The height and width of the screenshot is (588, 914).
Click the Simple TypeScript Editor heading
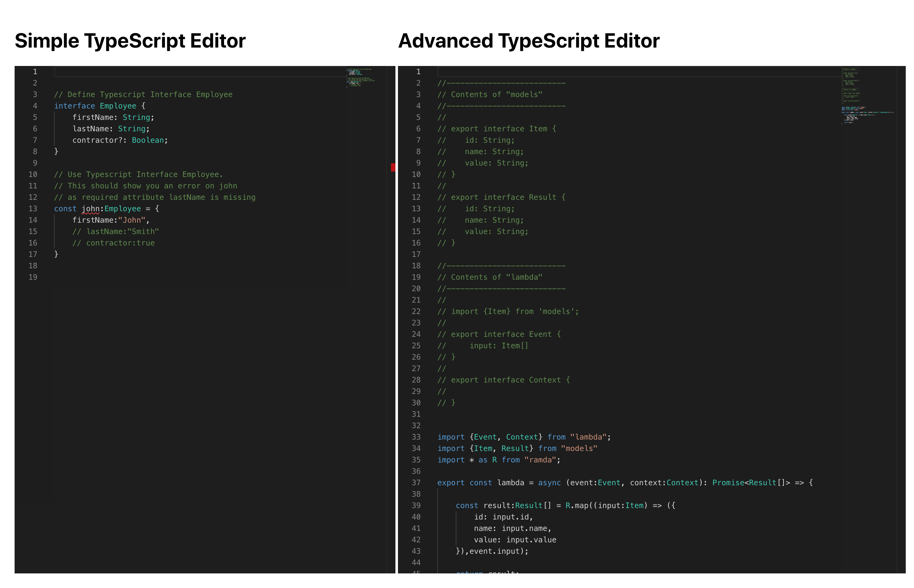point(130,41)
